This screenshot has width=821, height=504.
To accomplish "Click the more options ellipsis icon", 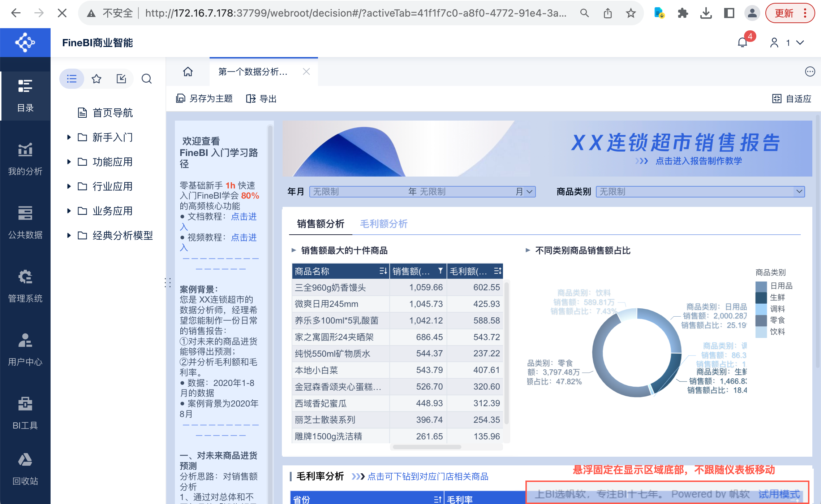I will (x=810, y=71).
